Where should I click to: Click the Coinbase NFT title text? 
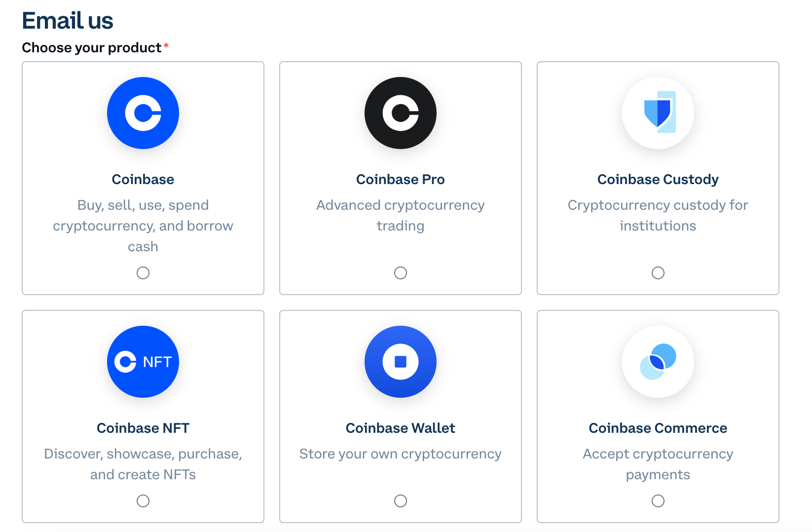143,428
